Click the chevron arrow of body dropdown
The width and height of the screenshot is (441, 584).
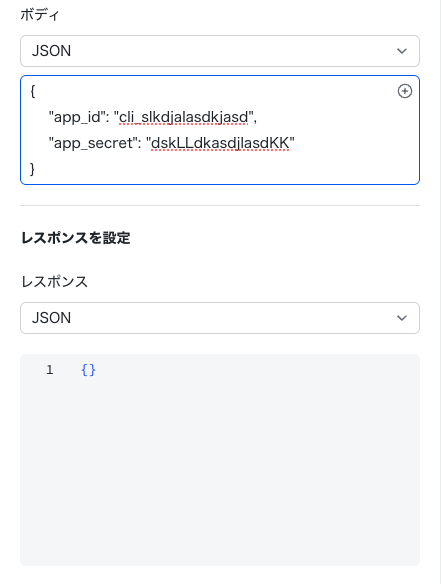click(x=402, y=51)
